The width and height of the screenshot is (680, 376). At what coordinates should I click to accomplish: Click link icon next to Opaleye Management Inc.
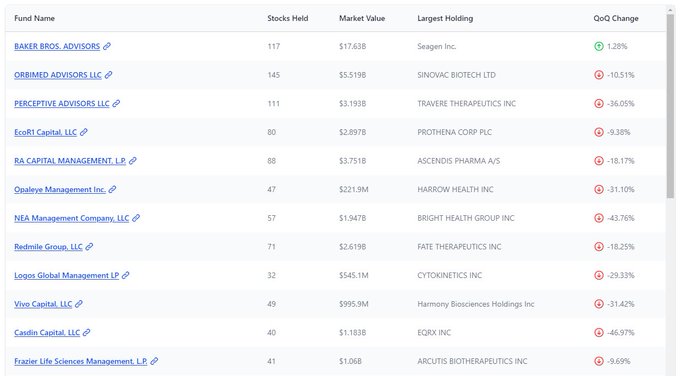(x=112, y=189)
